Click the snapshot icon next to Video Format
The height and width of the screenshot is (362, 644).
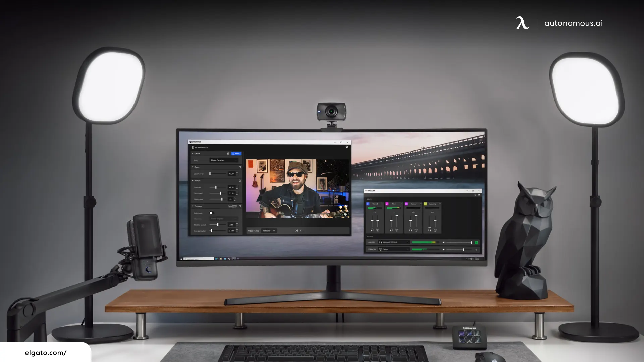click(296, 231)
